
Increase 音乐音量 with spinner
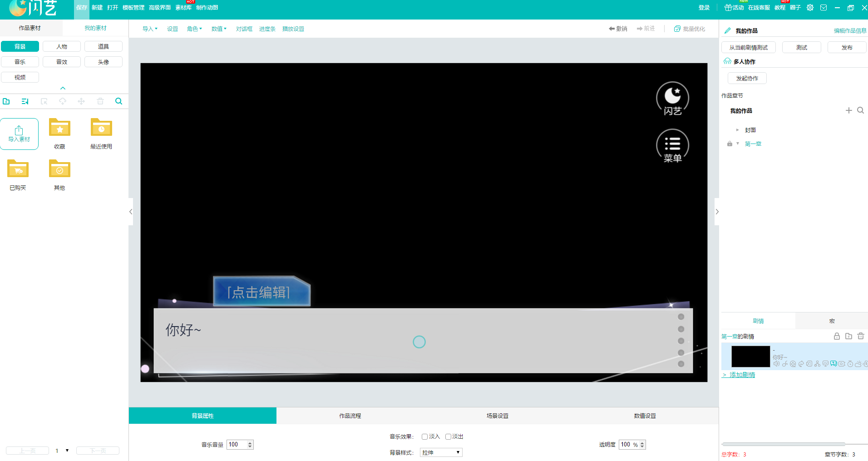point(250,442)
